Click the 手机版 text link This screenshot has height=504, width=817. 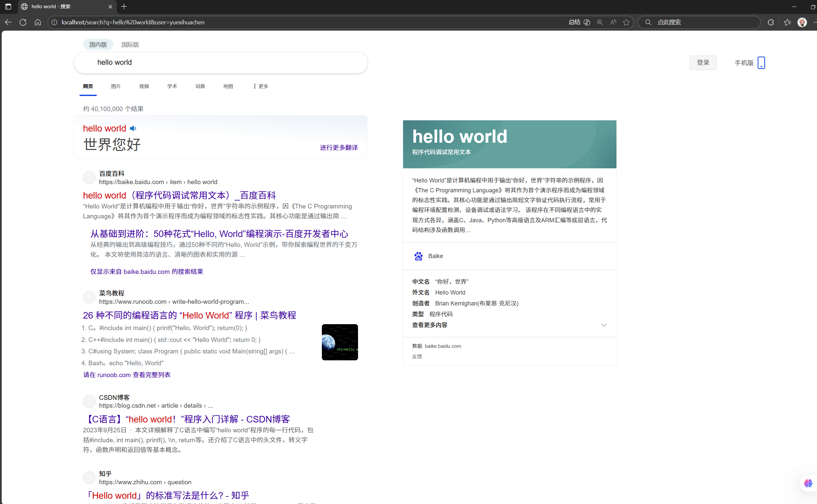[x=744, y=63]
